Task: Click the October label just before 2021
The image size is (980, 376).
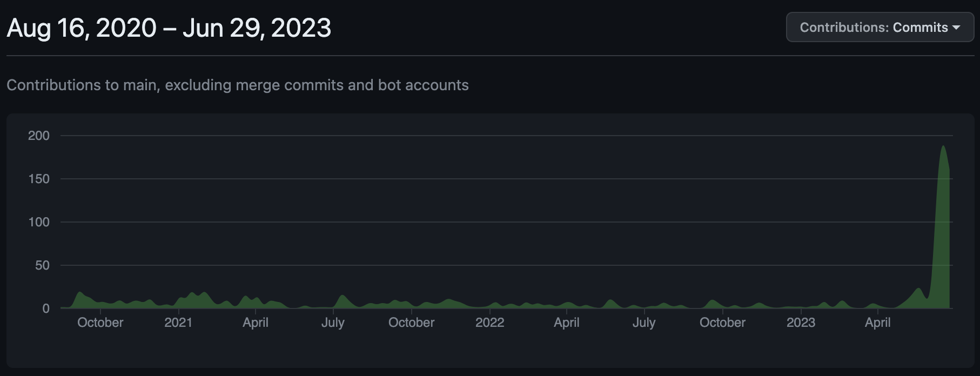Action: pos(100,323)
